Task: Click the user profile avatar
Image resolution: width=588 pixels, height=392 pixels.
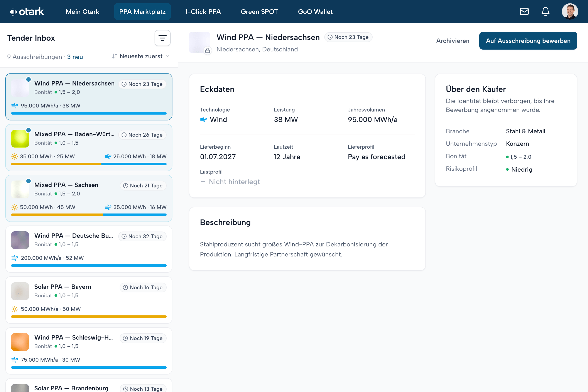Action: 570,11
